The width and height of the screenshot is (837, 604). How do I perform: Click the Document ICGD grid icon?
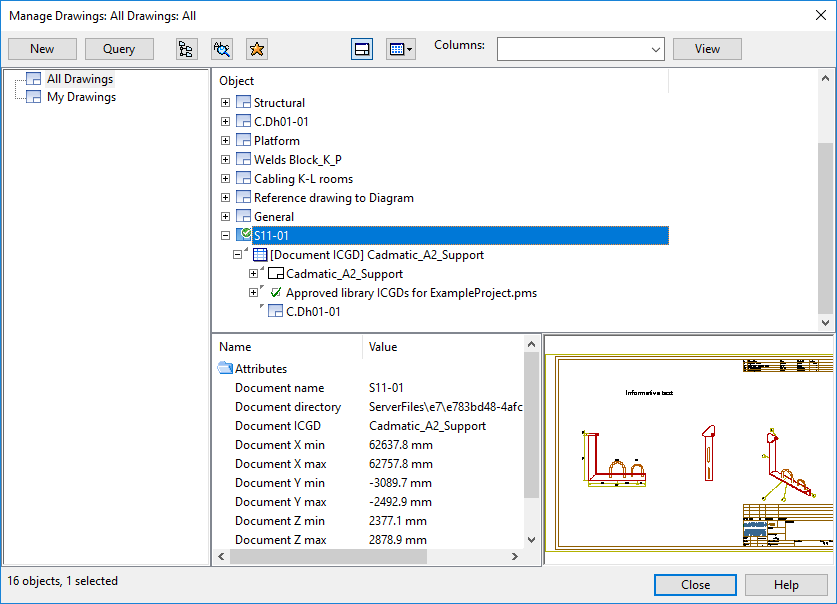tap(259, 255)
